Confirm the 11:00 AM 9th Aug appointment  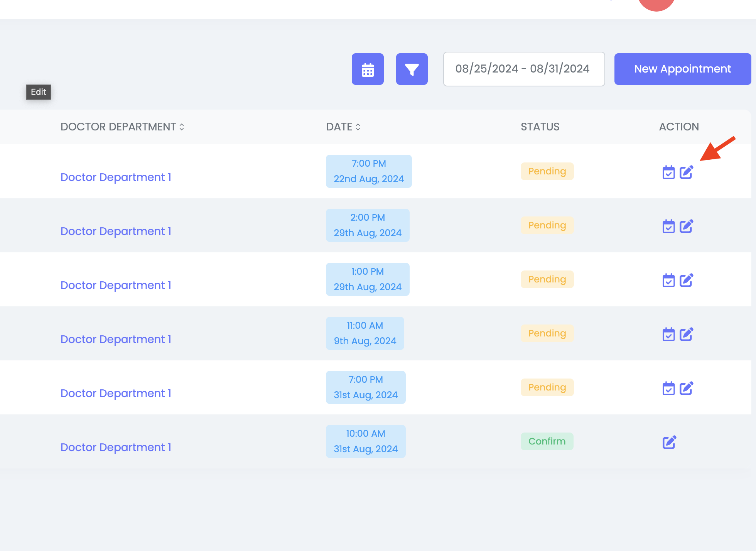[668, 334]
